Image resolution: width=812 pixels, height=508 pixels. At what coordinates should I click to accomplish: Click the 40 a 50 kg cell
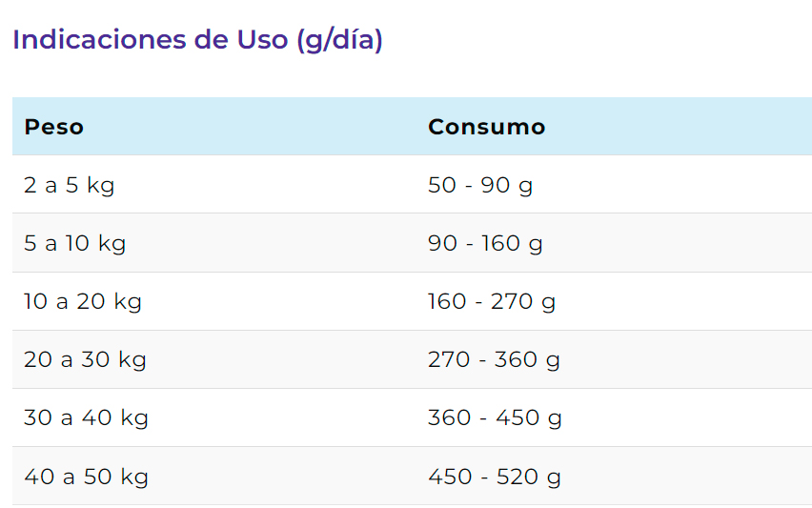click(x=214, y=476)
